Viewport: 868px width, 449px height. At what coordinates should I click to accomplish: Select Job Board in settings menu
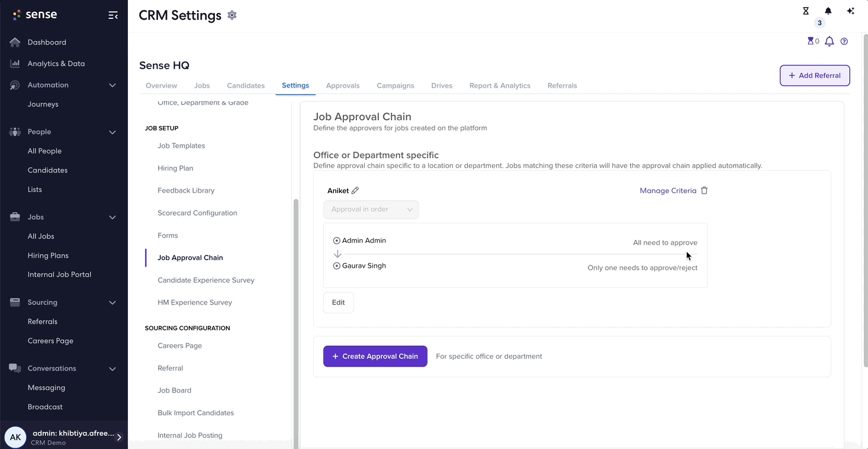(x=174, y=390)
